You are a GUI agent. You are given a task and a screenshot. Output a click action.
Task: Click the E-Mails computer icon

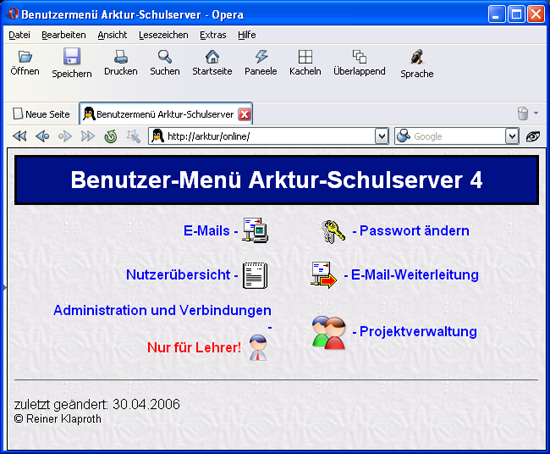[255, 230]
